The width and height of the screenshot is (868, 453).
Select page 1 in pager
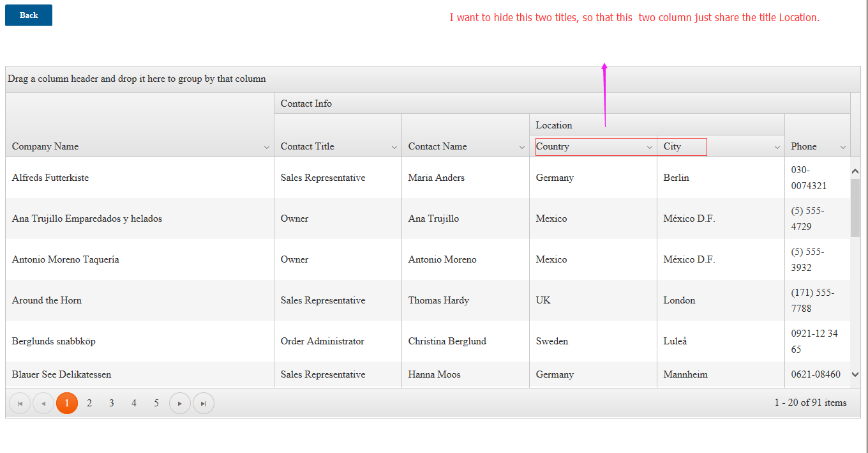coord(67,403)
